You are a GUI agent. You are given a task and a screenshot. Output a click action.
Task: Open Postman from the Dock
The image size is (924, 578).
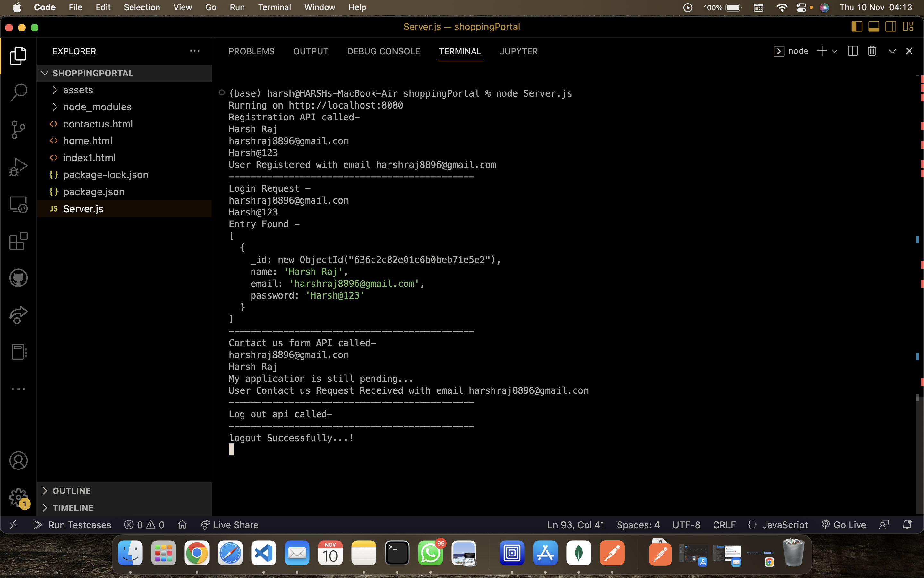pyautogui.click(x=612, y=553)
